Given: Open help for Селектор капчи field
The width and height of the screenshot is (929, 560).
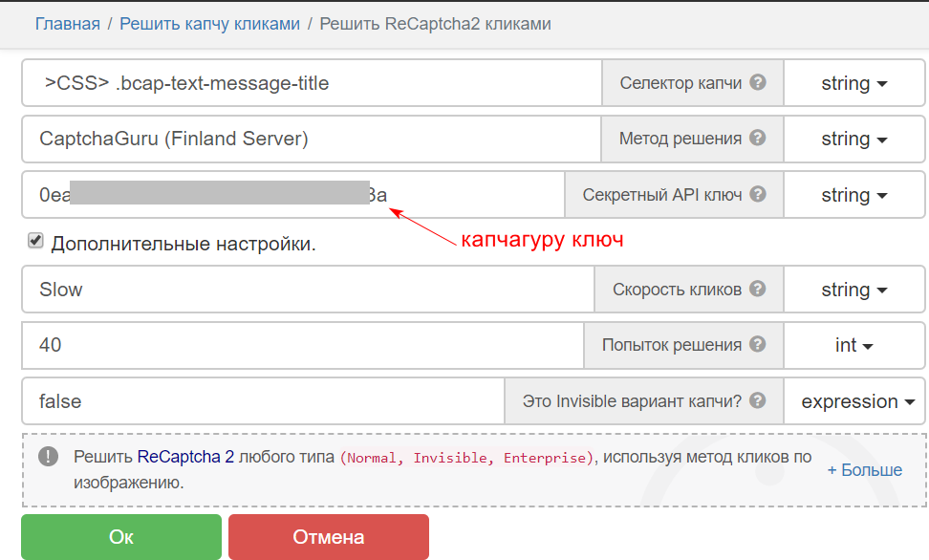Looking at the screenshot, I should click(760, 82).
